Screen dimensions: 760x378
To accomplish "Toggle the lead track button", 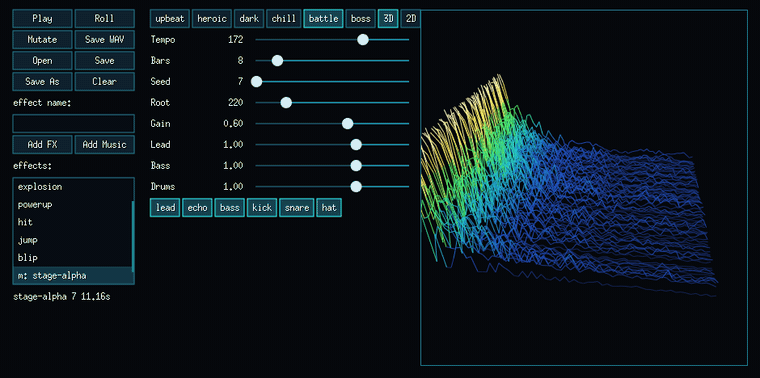I will click(x=165, y=208).
